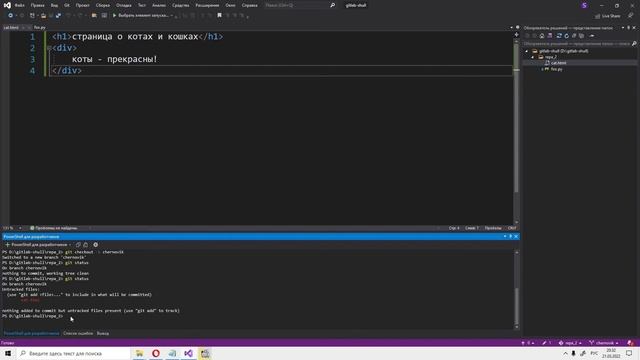
Task: Click the account avatar in title bar
Action: [x=584, y=5]
